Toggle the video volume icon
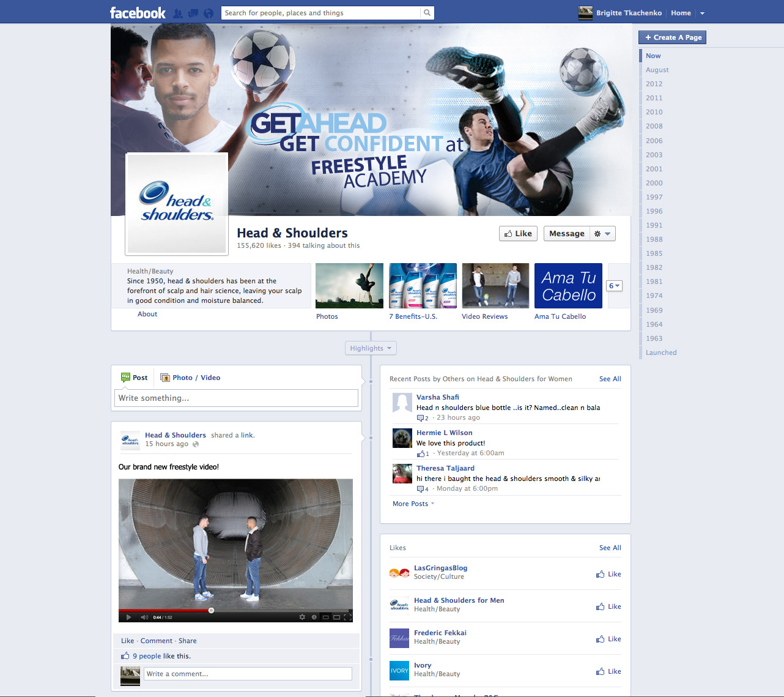The image size is (784, 697). pos(144,617)
